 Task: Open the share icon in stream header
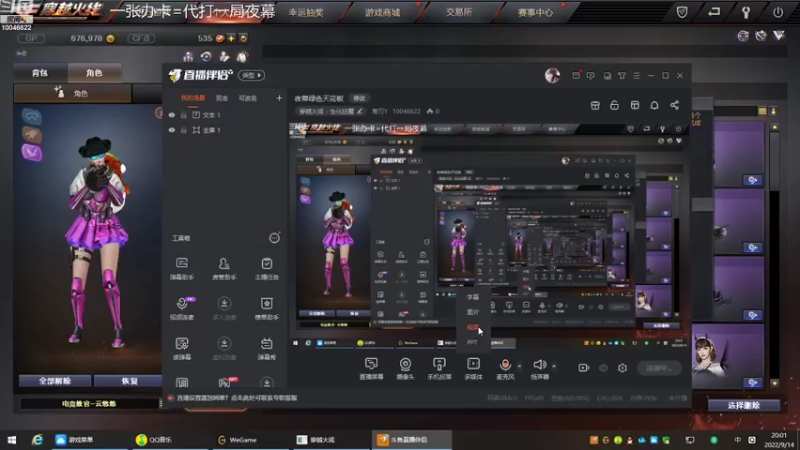pos(674,105)
